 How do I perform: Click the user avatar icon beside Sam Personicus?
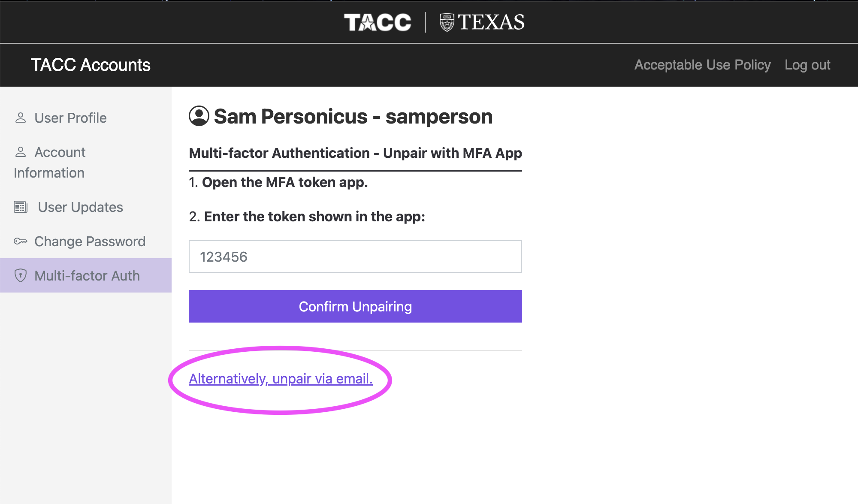point(199,116)
